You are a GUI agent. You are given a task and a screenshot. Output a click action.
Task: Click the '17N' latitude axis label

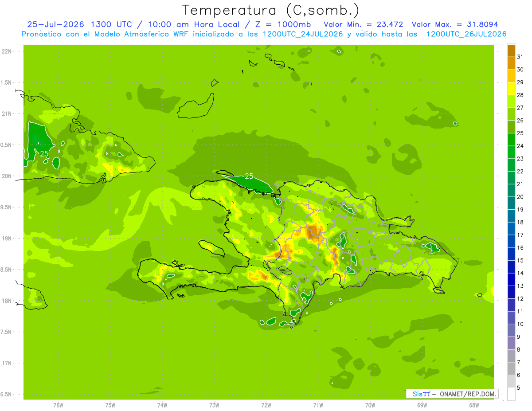coord(7,363)
